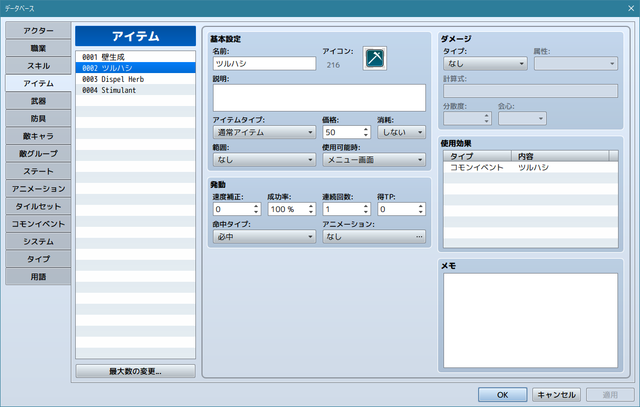This screenshot has width=640, height=407.
Task: Open the ステート tab
Action: (38, 171)
